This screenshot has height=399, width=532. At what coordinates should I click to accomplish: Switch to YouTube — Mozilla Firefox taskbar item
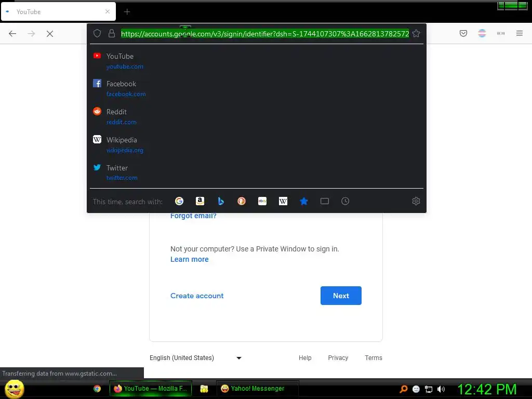tap(150, 389)
